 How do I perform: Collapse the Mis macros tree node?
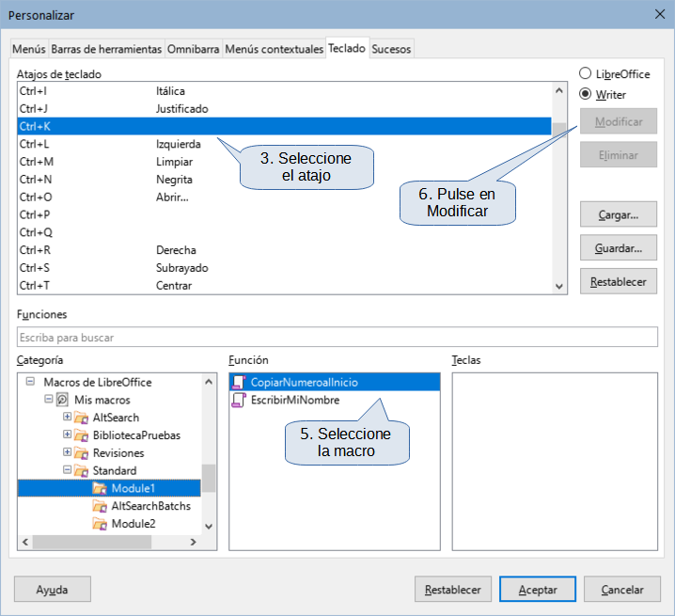pos(49,399)
